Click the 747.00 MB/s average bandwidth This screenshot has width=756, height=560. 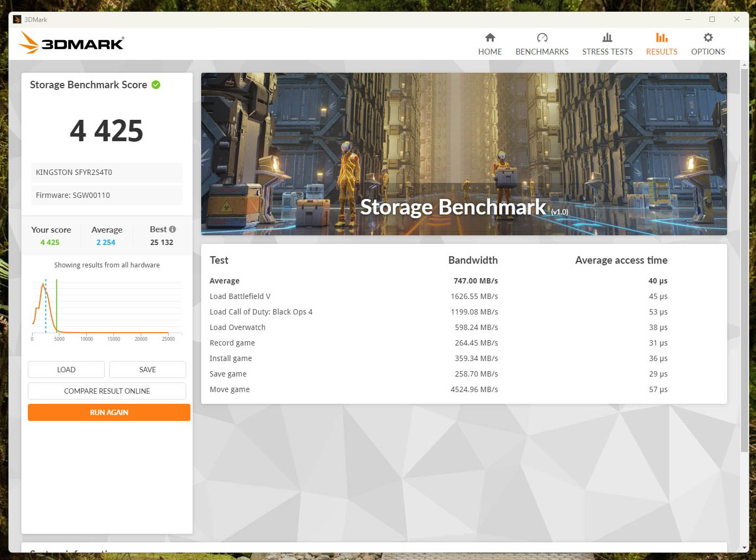pyautogui.click(x=476, y=281)
